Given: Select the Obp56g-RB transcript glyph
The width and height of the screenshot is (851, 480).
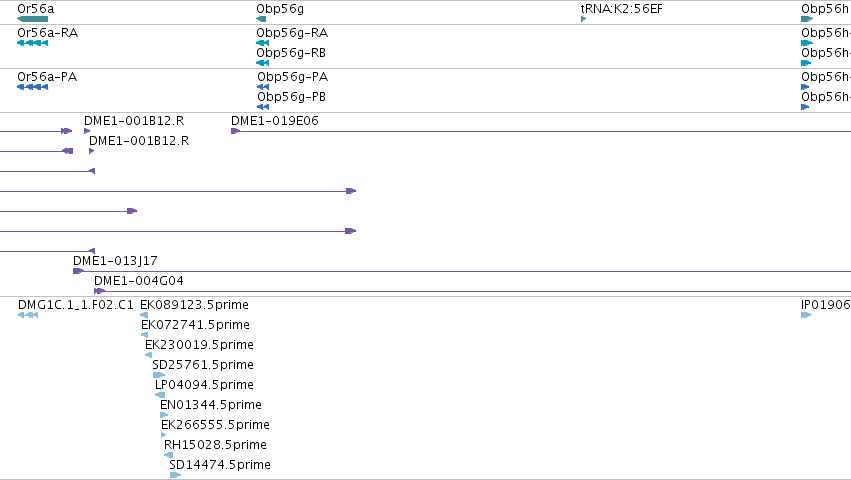Looking at the screenshot, I should [263, 63].
